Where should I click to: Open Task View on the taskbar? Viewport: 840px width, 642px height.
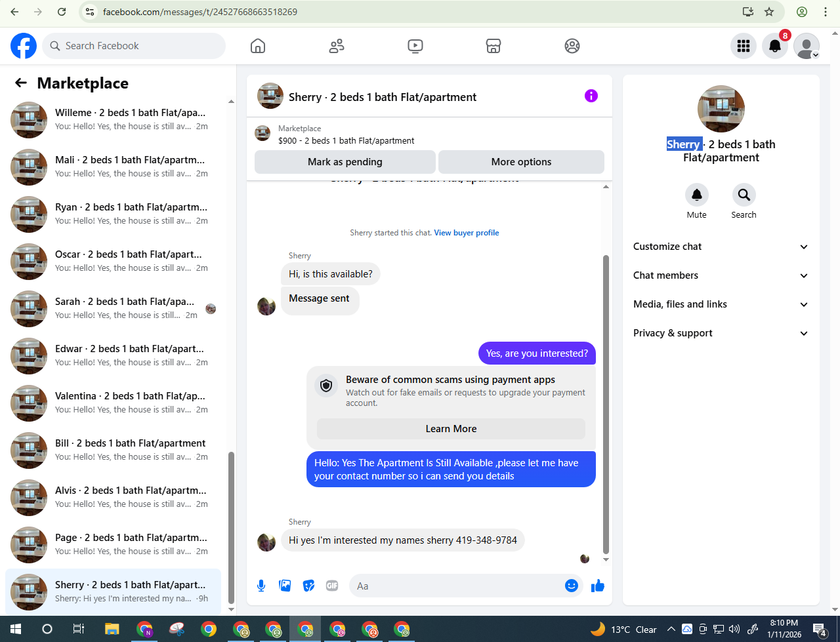(x=78, y=629)
